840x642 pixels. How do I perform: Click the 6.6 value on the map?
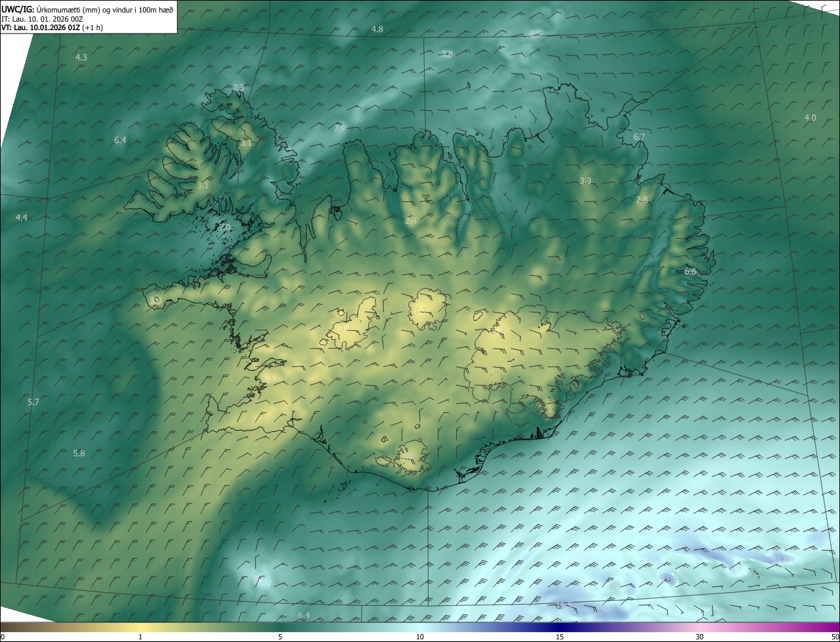coord(690,271)
